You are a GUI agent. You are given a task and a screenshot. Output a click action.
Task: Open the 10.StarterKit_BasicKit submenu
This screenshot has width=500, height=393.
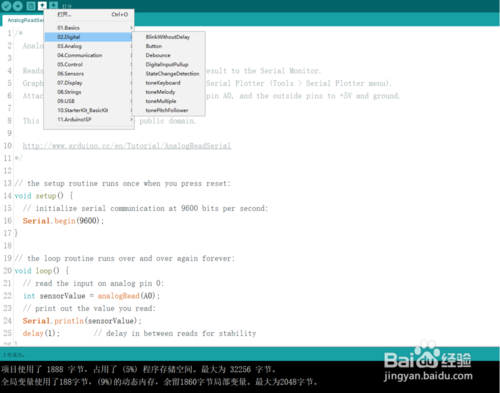[x=89, y=110]
